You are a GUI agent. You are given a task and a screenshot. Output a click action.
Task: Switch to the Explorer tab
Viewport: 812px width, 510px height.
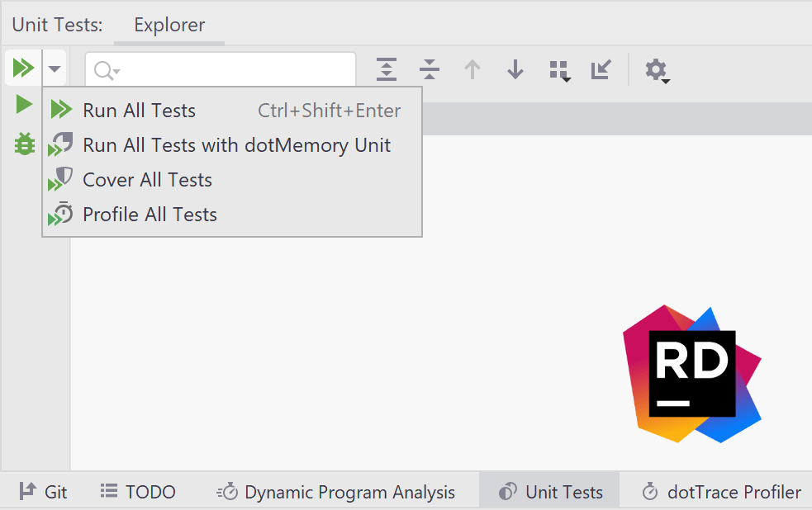pos(169,25)
